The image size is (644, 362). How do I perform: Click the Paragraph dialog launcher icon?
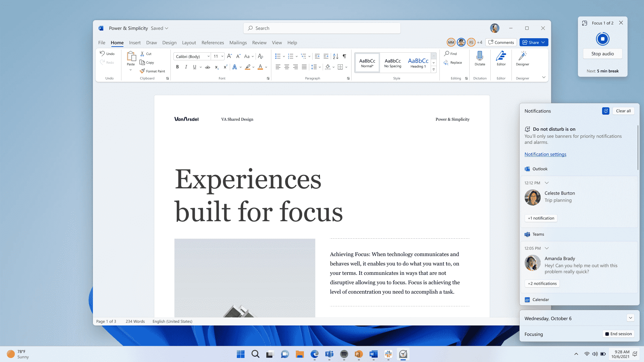(x=348, y=79)
